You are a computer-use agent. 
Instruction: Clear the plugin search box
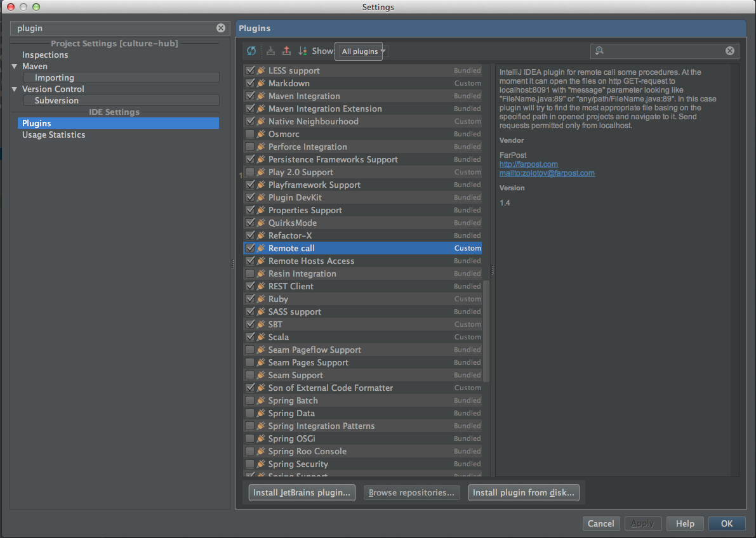(x=730, y=51)
